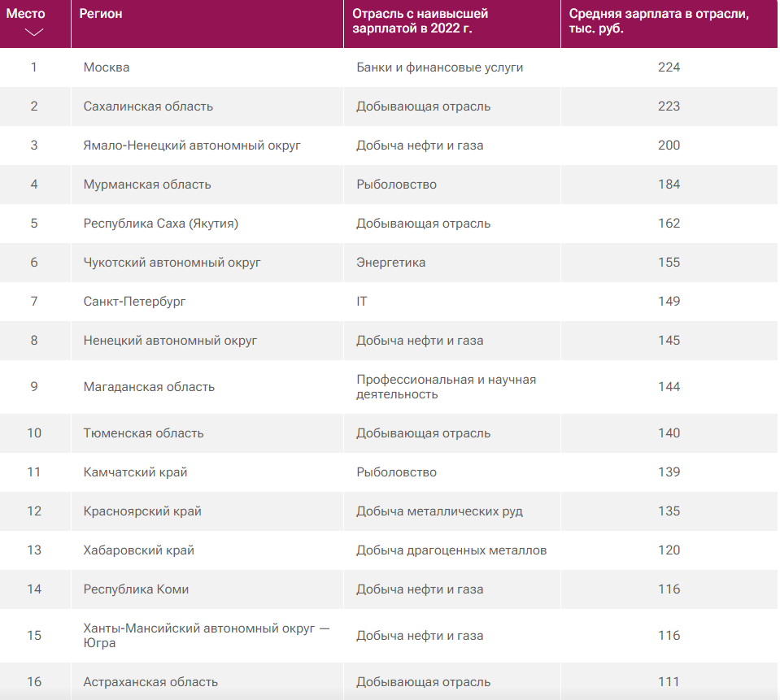Viewport: 780px width, 700px height.
Task: Click the sort chevron under Место
Action: tap(34, 33)
